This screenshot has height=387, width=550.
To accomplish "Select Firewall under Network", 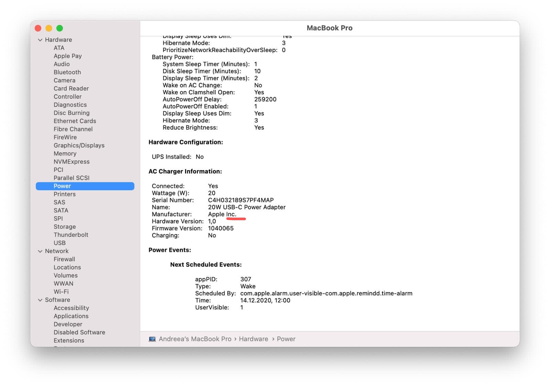I will [x=64, y=259].
